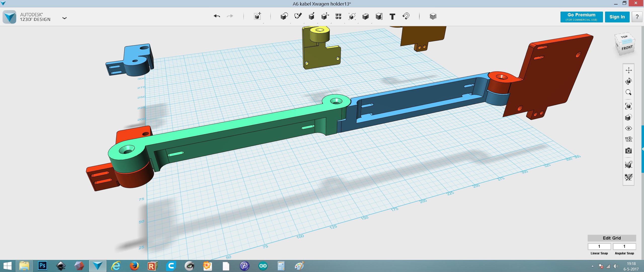Expand the 123D Design application menu chevron
This screenshot has width=644, height=272.
[x=64, y=18]
